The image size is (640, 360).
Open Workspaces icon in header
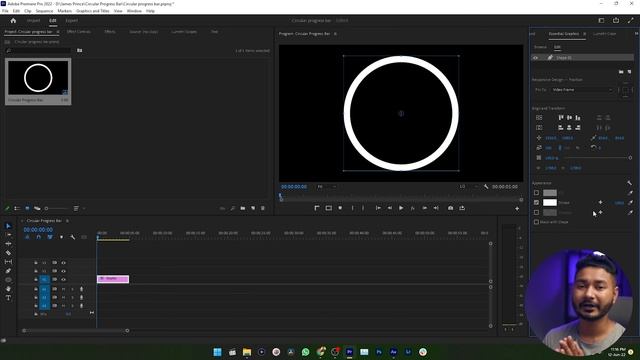pos(601,20)
